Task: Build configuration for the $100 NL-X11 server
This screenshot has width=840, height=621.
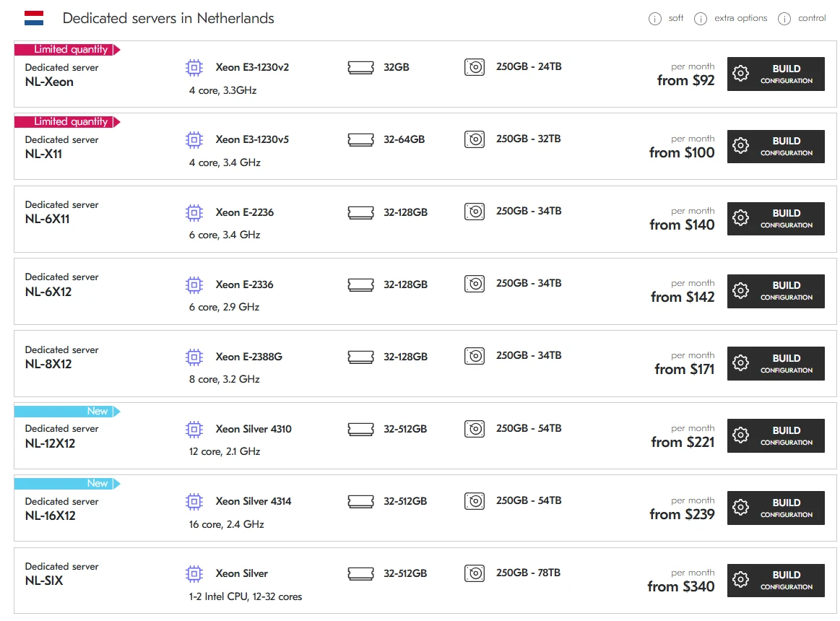Action: pos(776,146)
